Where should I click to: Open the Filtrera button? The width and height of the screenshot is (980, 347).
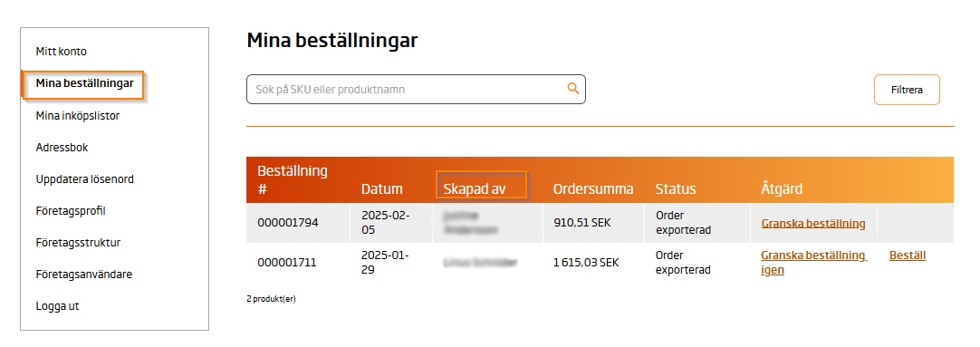907,90
